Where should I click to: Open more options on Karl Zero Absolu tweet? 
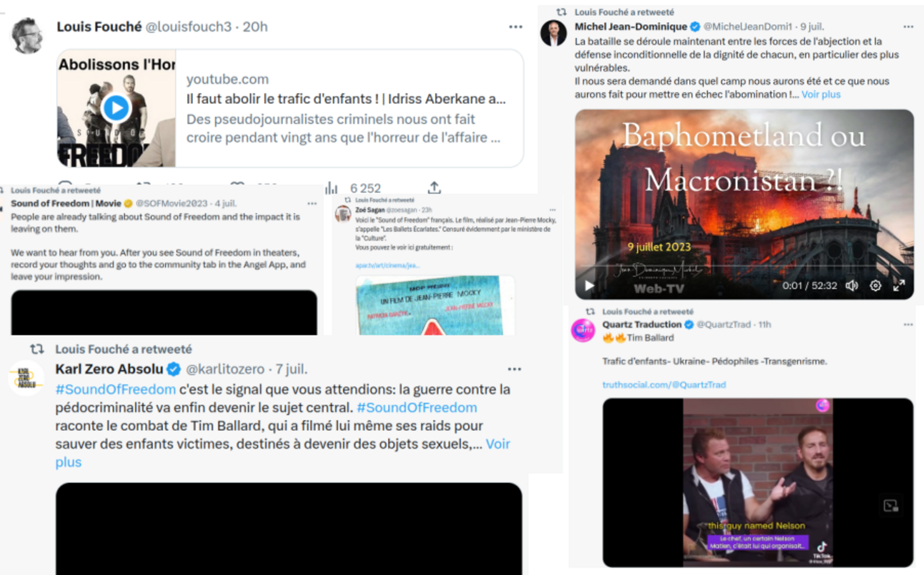click(514, 369)
